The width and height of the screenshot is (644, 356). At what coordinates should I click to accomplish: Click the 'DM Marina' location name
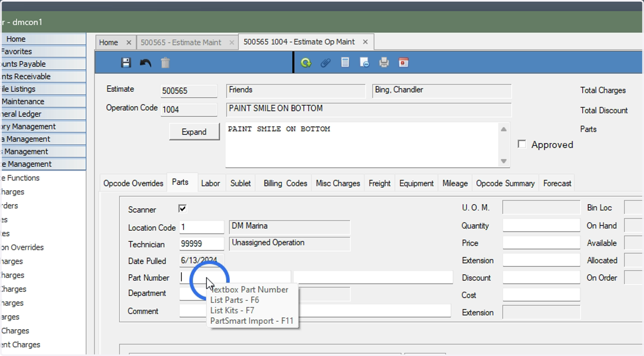289,227
